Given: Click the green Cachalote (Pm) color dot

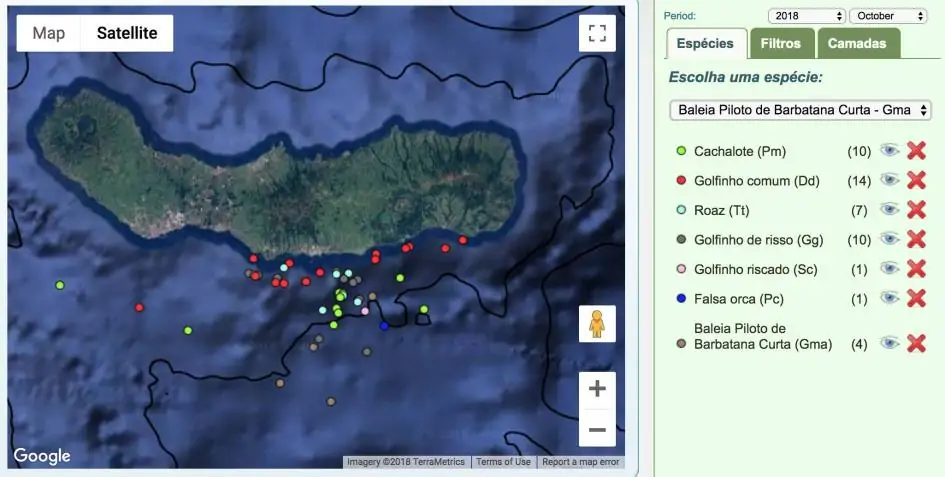Looking at the screenshot, I should [681, 152].
